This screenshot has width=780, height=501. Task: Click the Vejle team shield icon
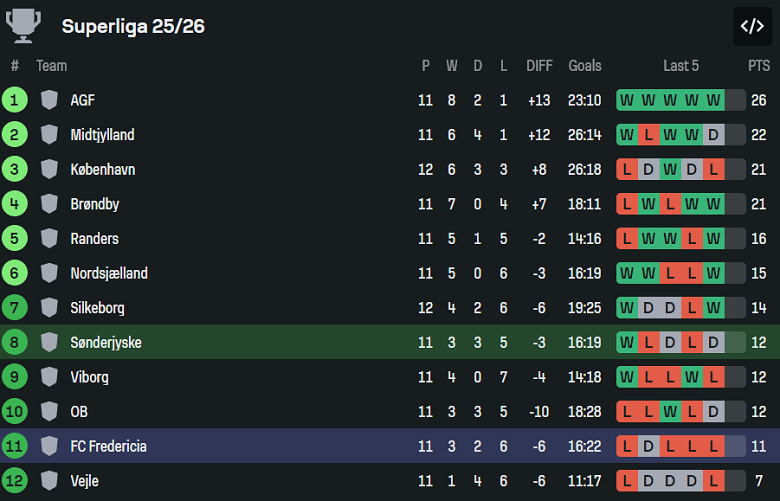click(x=49, y=481)
